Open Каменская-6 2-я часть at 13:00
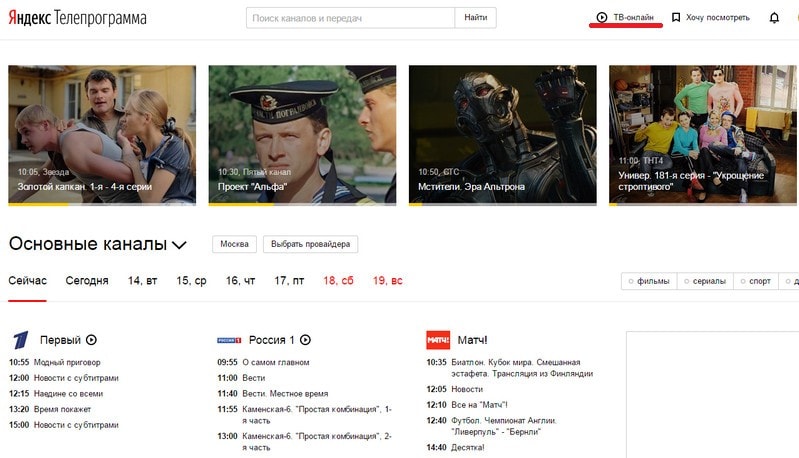The width and height of the screenshot is (799, 458). click(x=316, y=442)
